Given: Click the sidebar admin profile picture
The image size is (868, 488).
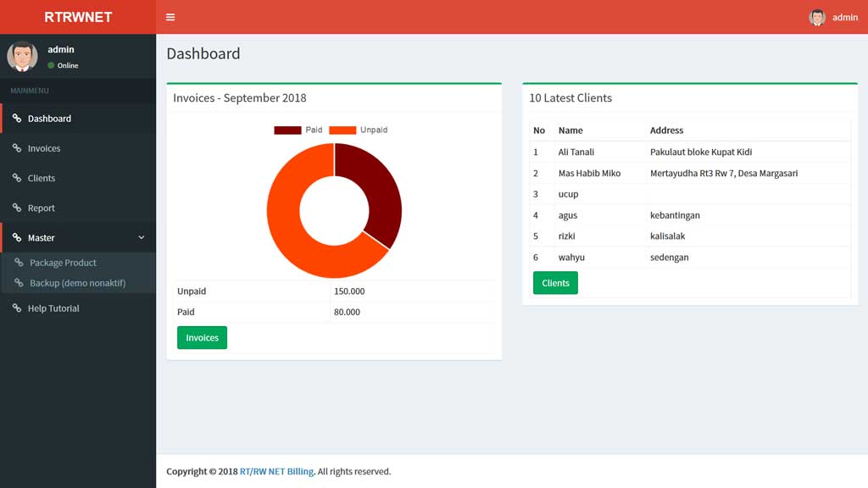Looking at the screenshot, I should pos(22,56).
